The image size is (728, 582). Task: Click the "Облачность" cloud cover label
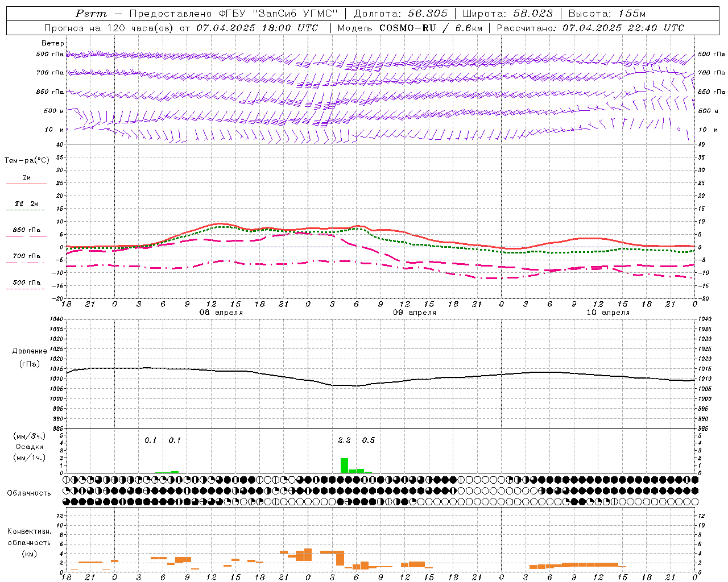pos(29,493)
